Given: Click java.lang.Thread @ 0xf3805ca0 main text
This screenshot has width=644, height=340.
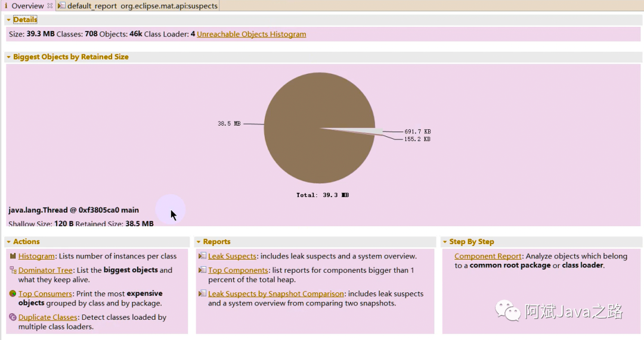Looking at the screenshot, I should coord(73,210).
